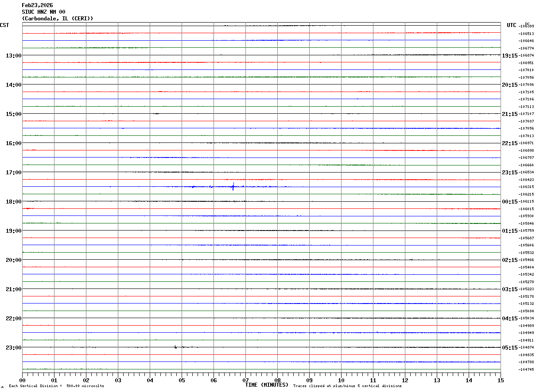Click the UTC time zone label
Viewport: 536px width, 392px height.
tap(512, 25)
